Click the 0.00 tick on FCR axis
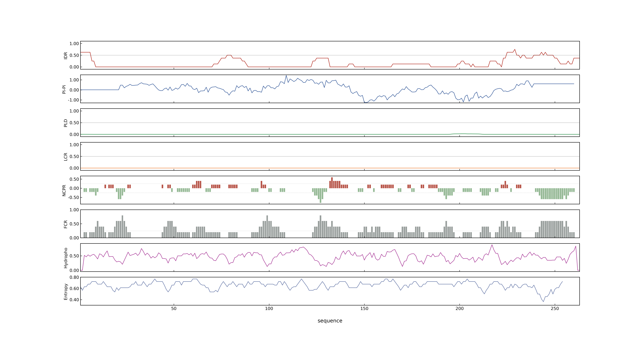Viewport: 644px width, 343px height. [x=74, y=238]
